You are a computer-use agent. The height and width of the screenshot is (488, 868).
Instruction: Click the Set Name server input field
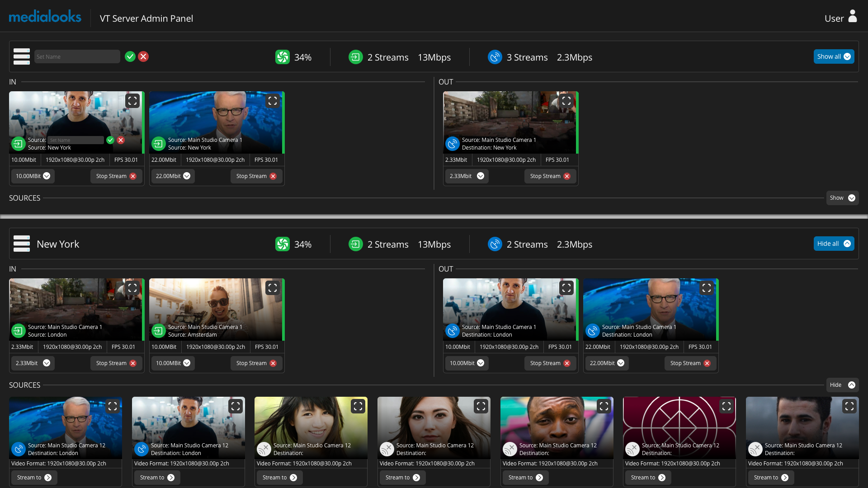[77, 56]
